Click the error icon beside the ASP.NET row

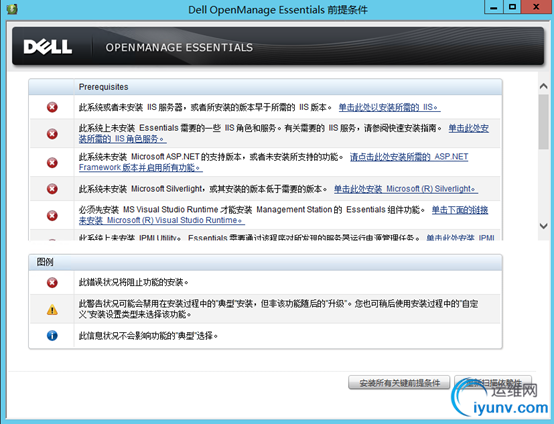click(x=52, y=162)
